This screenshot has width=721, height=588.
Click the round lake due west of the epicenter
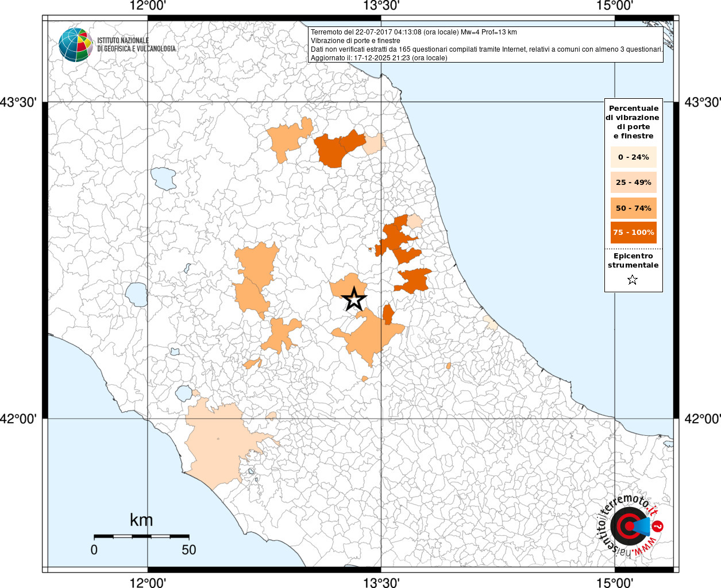pos(137,295)
